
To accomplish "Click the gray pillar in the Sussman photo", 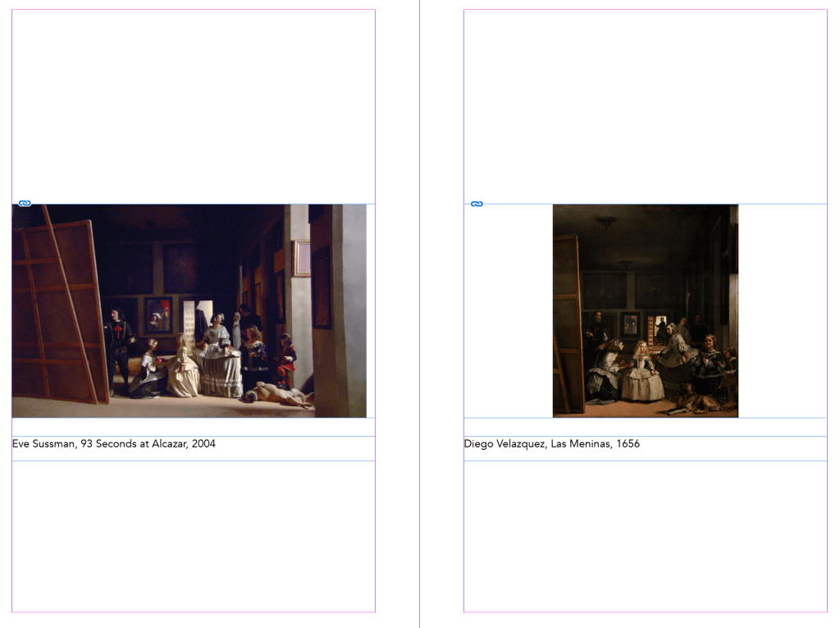I will (349, 312).
